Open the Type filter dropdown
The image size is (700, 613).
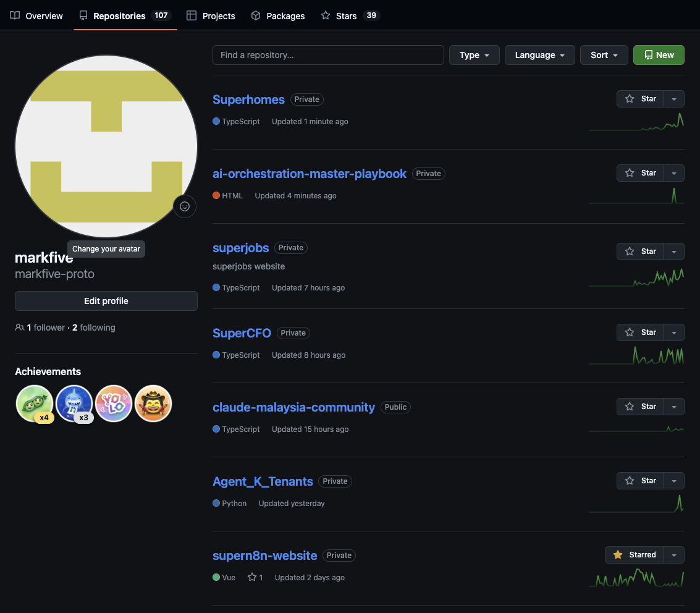coord(474,55)
